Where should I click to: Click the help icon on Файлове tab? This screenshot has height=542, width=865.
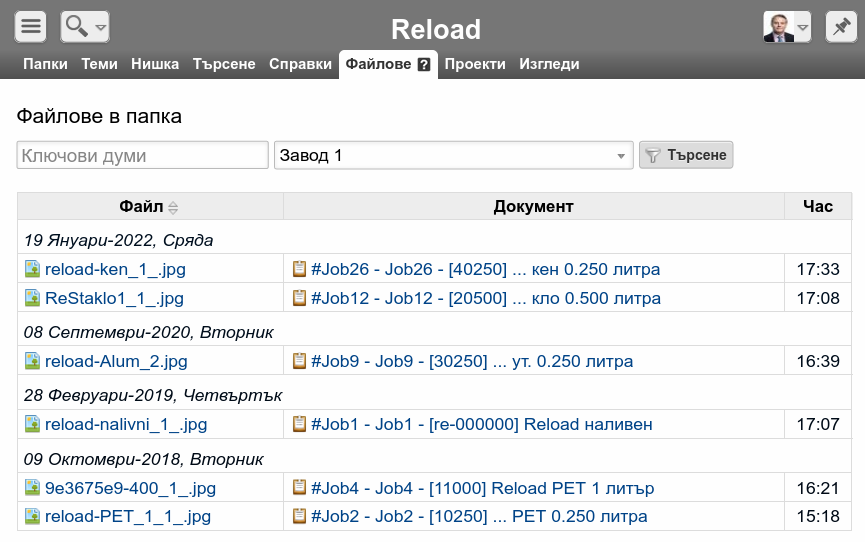(x=424, y=65)
